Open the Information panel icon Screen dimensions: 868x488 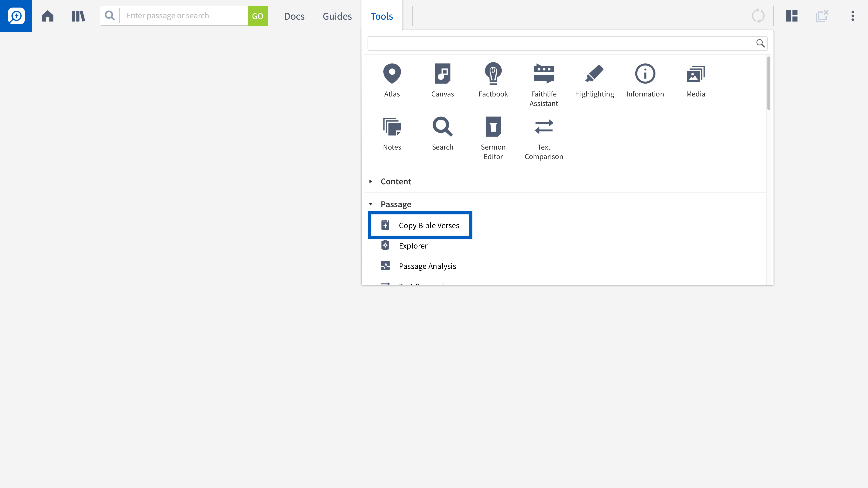[645, 80]
